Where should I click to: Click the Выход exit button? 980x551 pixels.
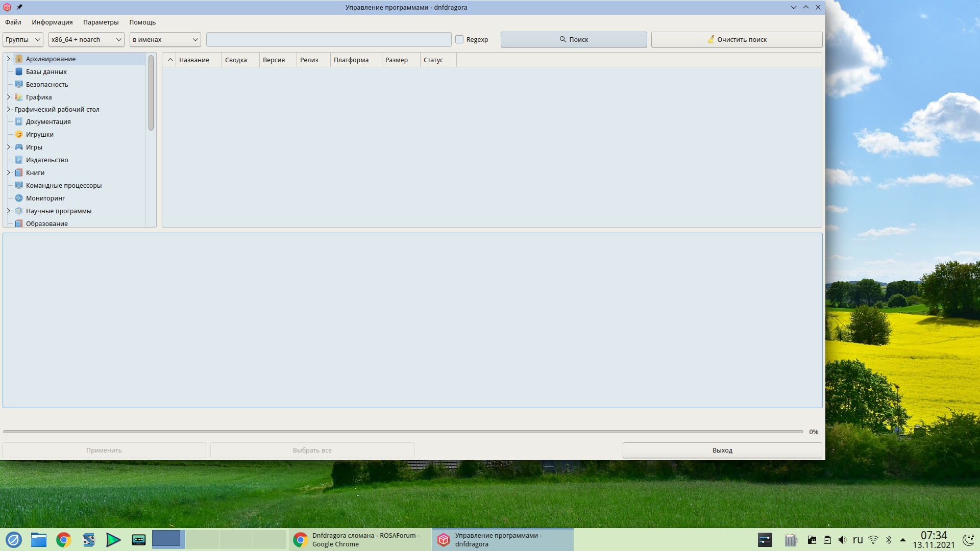[722, 450]
